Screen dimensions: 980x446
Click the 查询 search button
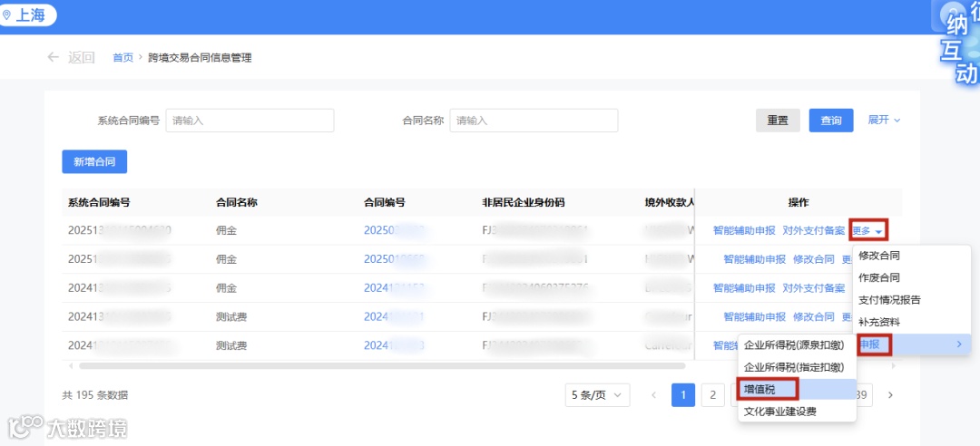831,121
